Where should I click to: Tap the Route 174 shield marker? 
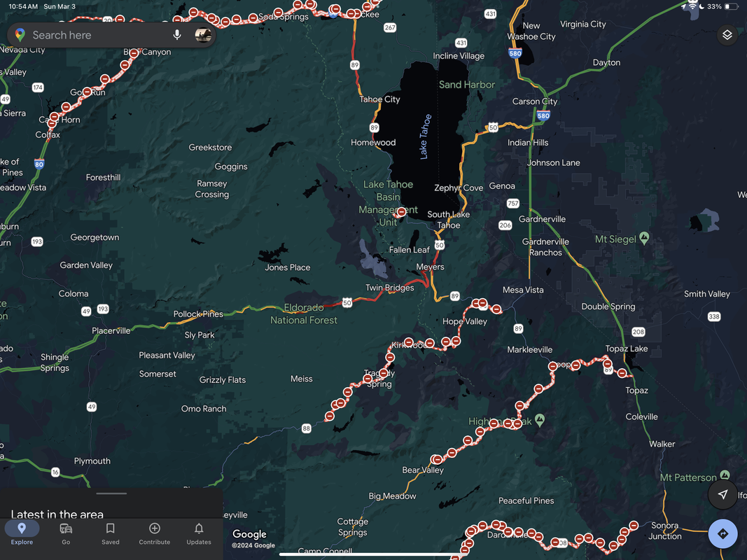(38, 87)
